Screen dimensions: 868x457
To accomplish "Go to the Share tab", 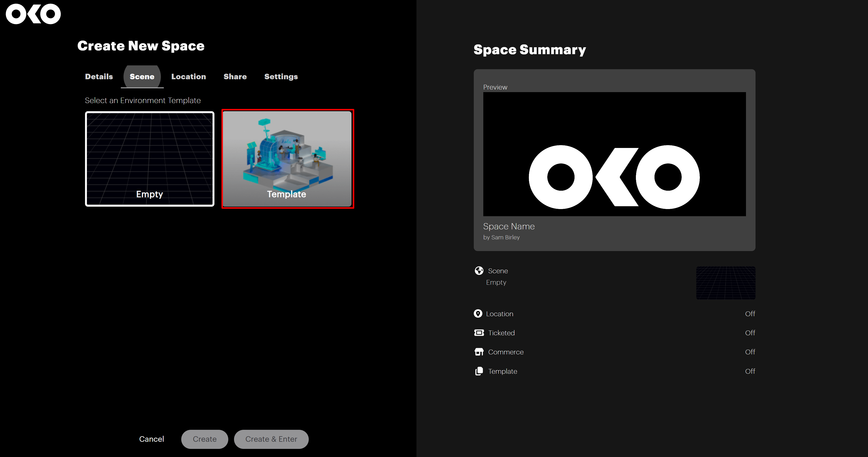I will (x=235, y=76).
